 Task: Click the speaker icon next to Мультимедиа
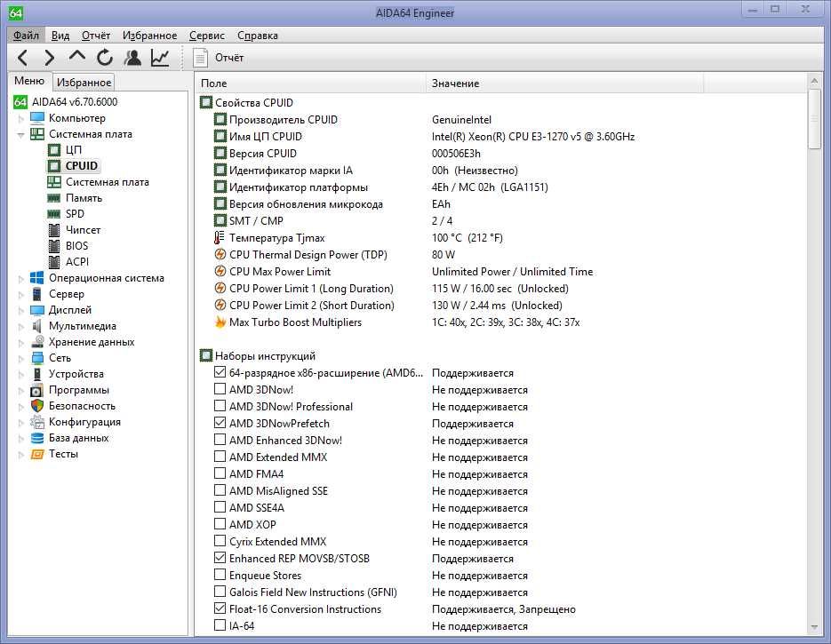click(x=37, y=326)
